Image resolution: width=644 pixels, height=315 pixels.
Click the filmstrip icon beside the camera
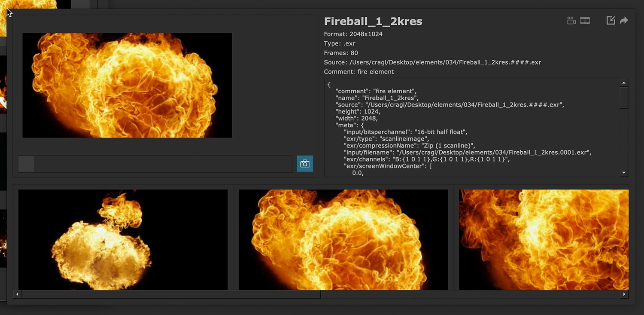click(585, 21)
